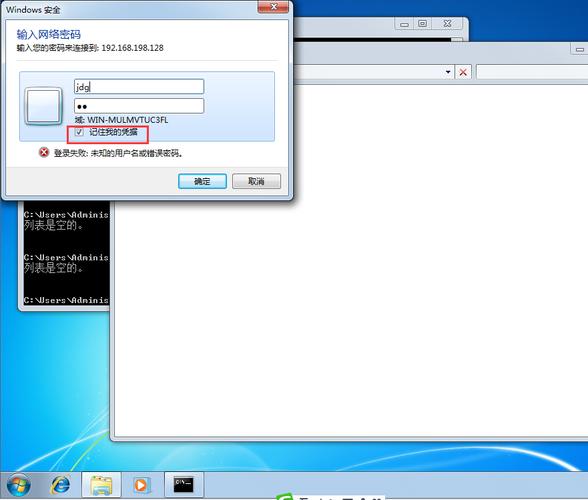Focus the password field with dots

pos(139,106)
